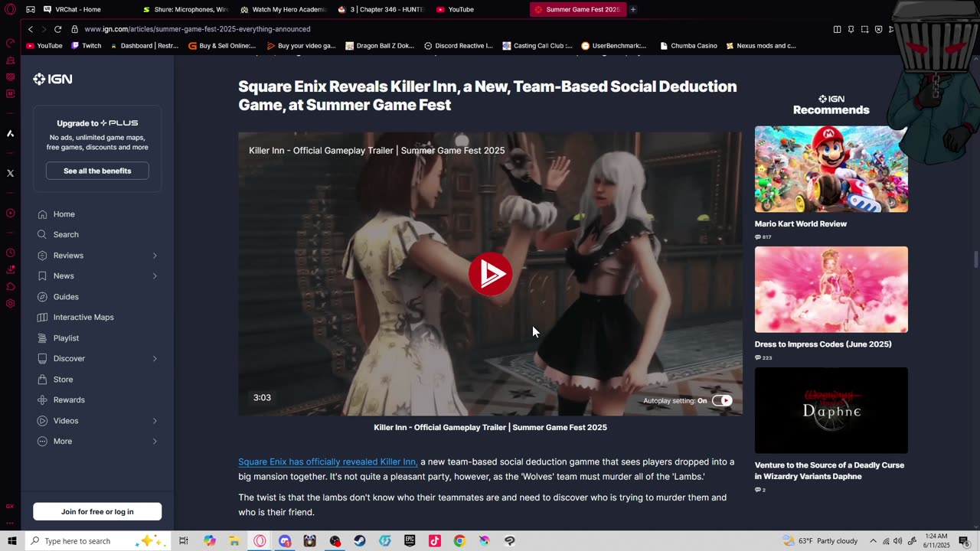Click the pinboard pin toolbar icon
Screen dimensions: 980x551
tap(851, 29)
